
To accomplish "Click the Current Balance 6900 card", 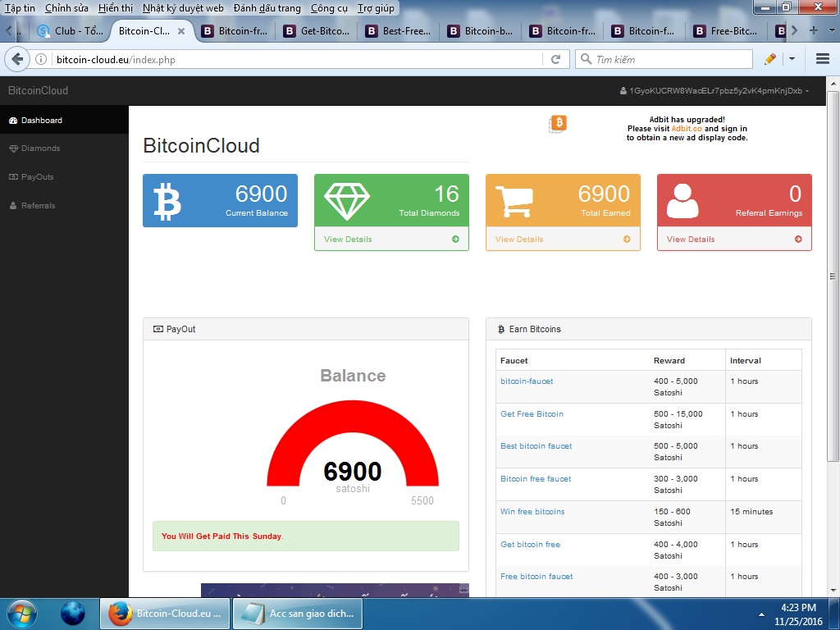I will tap(220, 200).
